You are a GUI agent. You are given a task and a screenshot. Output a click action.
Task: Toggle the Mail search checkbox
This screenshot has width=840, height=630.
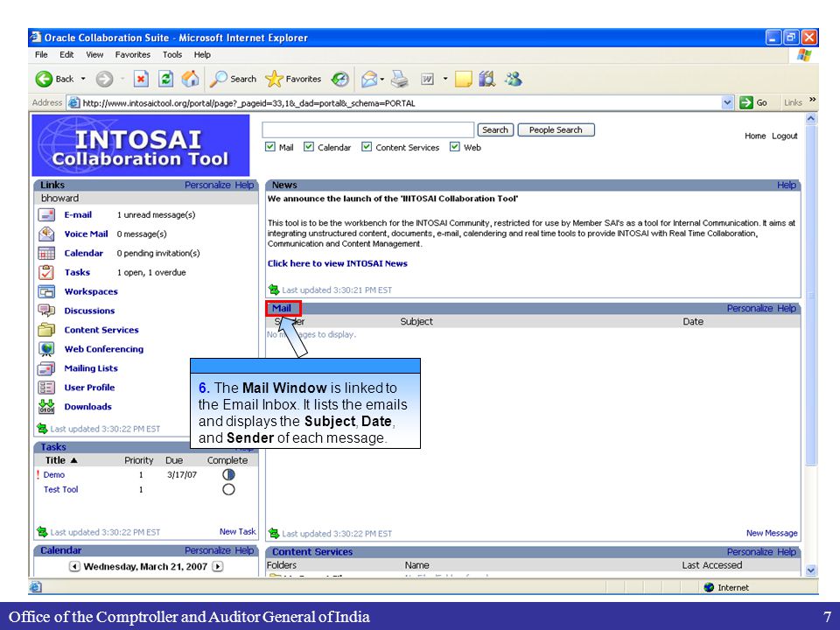click(x=270, y=147)
